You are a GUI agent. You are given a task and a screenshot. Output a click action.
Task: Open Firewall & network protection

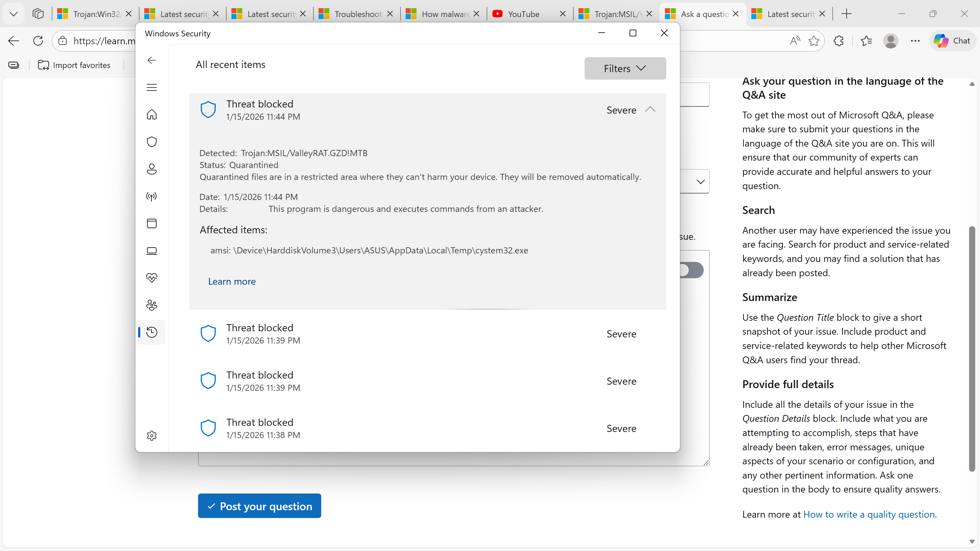pos(151,196)
